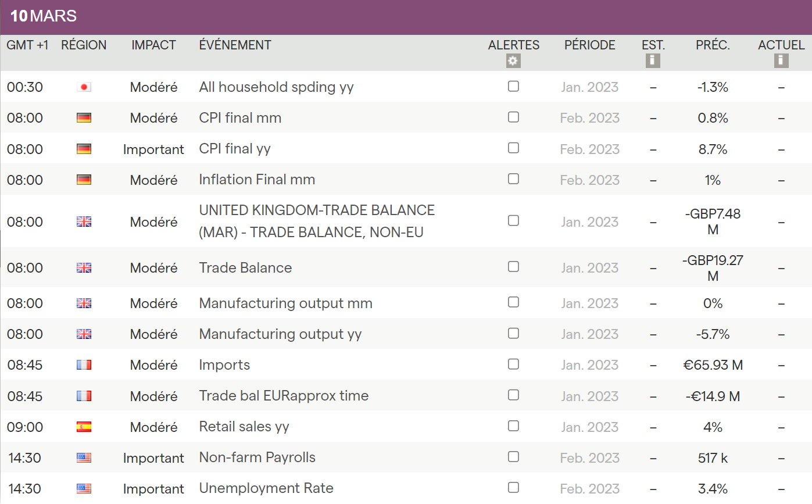Click the 10 MARS date header bar
812x504 pixels.
406,16
